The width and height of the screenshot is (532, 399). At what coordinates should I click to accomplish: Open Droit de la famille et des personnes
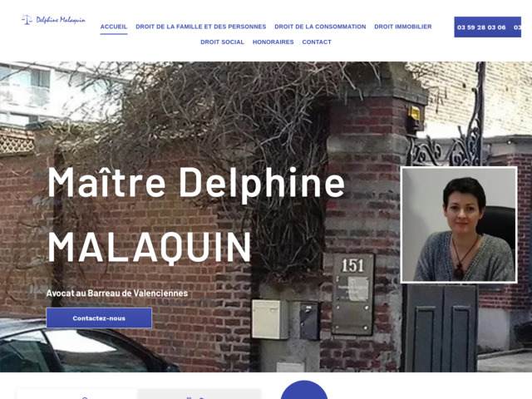coord(201,27)
